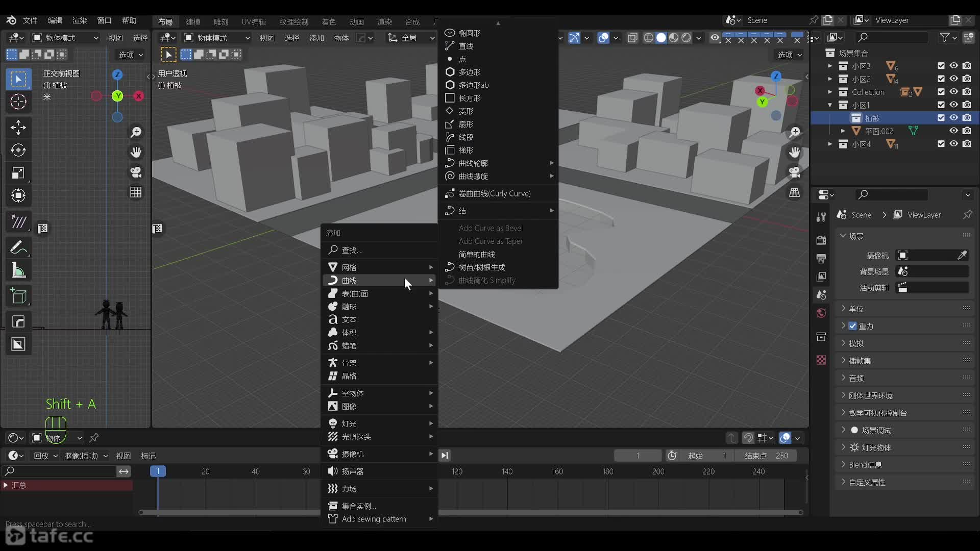Select solid shading mode sphere
This screenshot has width=980, height=551.
tap(661, 38)
